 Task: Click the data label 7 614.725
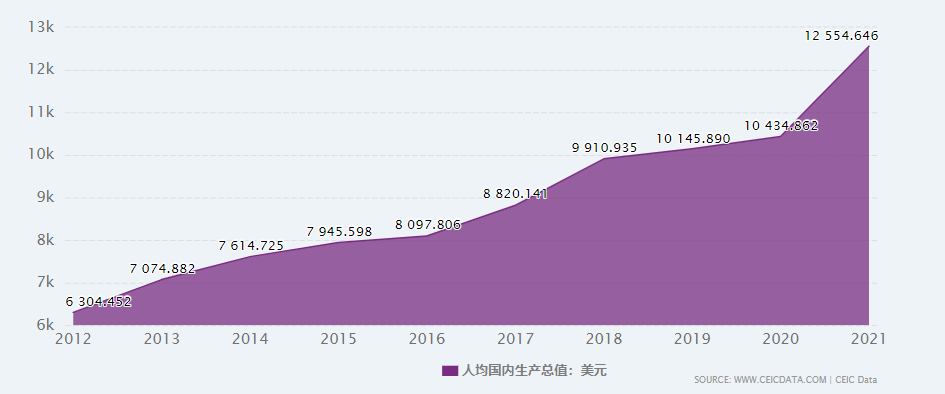tap(251, 246)
